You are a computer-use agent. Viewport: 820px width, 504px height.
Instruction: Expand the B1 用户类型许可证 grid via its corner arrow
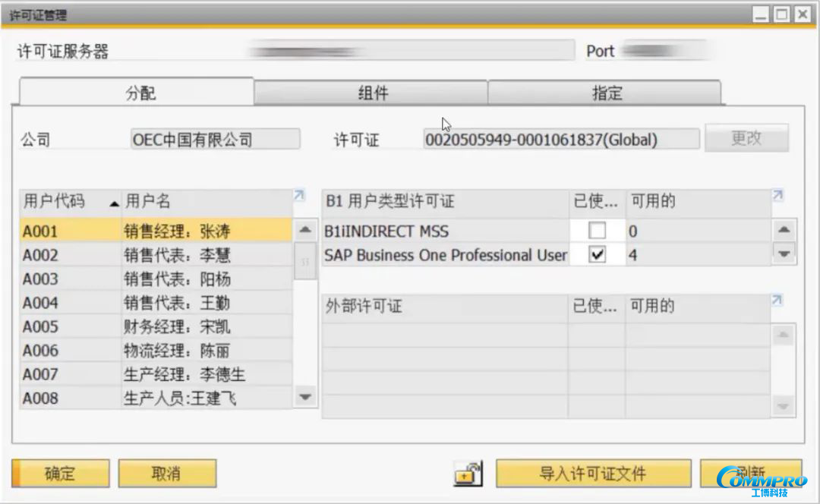776,194
